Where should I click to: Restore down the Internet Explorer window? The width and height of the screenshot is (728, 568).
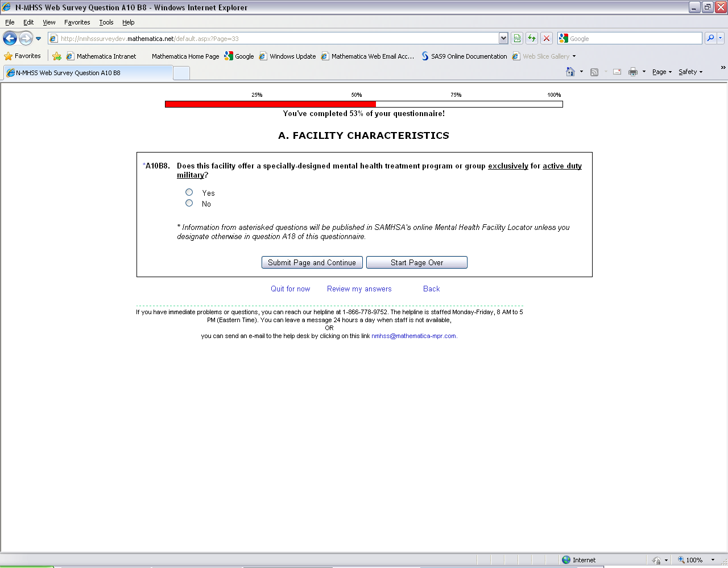[708, 7]
